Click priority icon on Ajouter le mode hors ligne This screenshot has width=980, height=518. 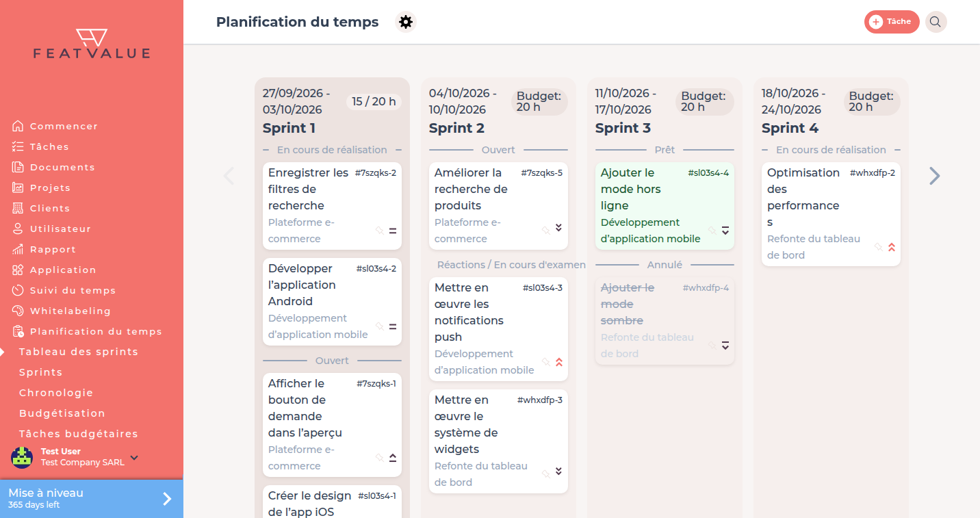pos(725,231)
